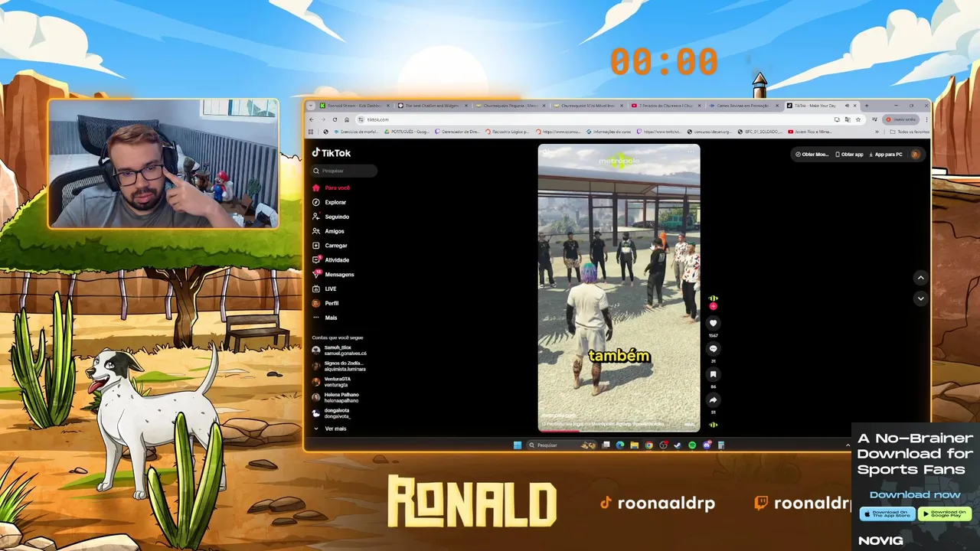This screenshot has width=980, height=551.
Task: Open a new browser tab
Action: (866, 106)
